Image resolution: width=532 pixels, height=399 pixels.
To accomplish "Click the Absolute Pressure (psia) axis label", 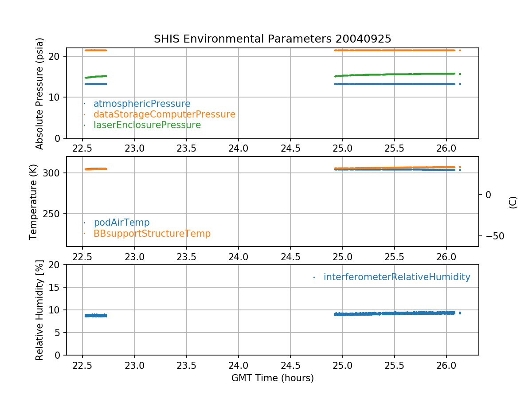I will pyautogui.click(x=40, y=93).
